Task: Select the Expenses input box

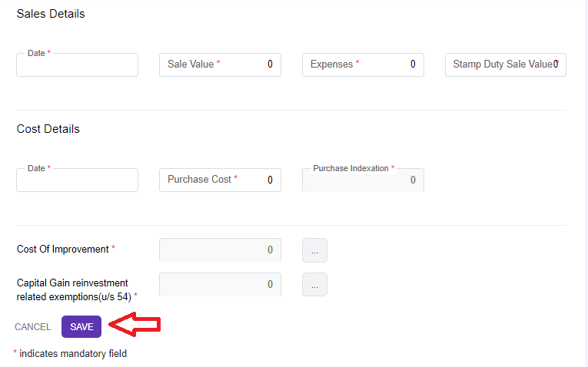Action: pos(363,64)
